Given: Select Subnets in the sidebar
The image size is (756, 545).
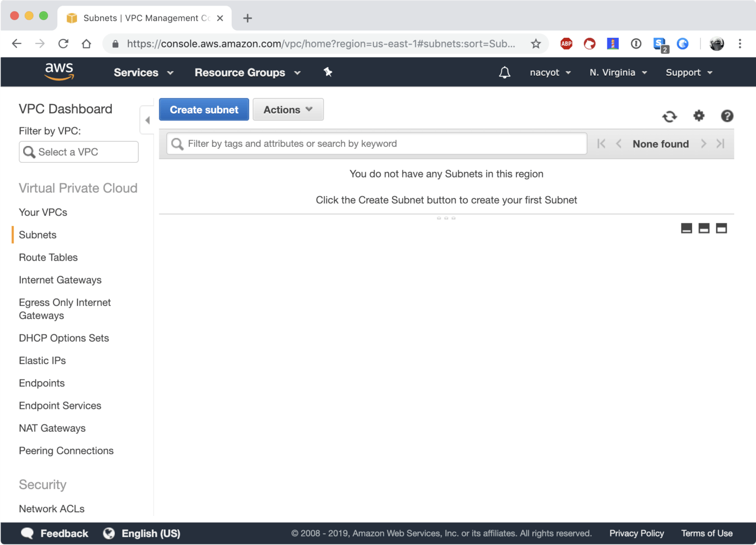Looking at the screenshot, I should [x=37, y=235].
